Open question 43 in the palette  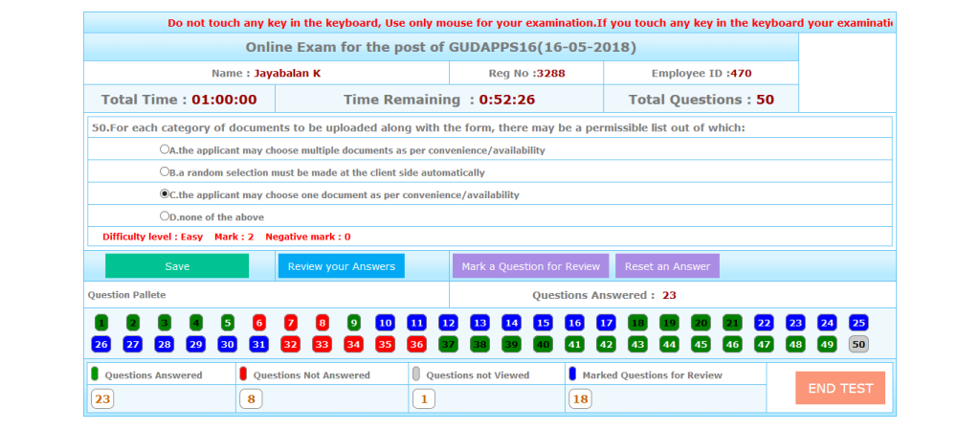(x=637, y=344)
